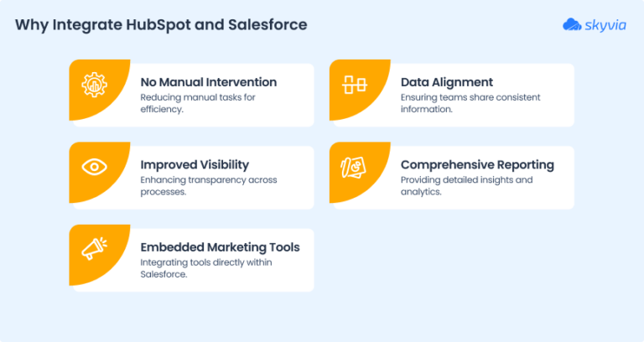Select the No Manual Intervention heading
644x342 pixels.
208,82
